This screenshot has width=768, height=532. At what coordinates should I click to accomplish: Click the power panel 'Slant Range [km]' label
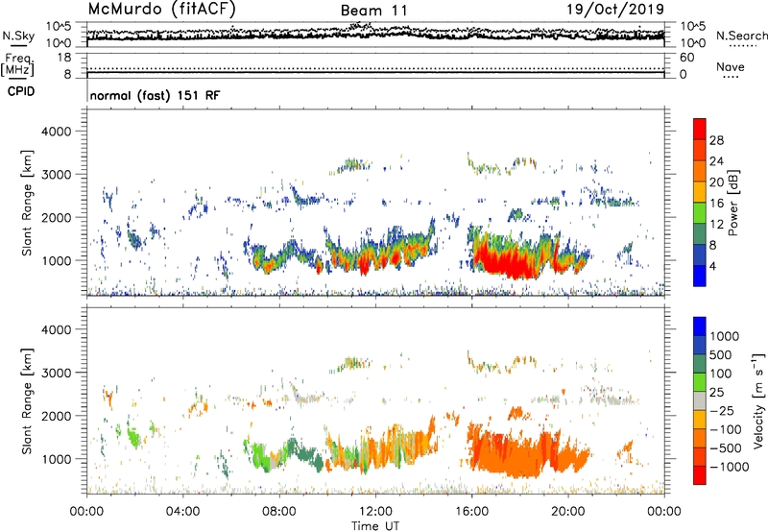click(27, 203)
